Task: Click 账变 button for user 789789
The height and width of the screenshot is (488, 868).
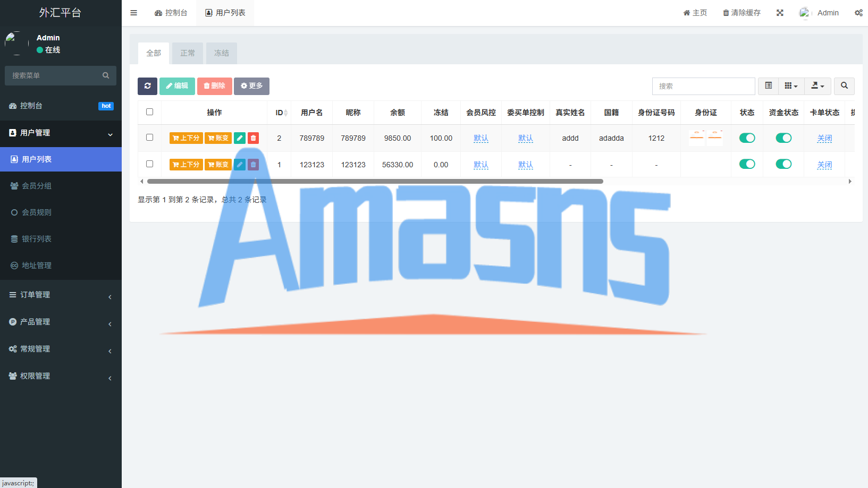Action: pyautogui.click(x=218, y=138)
